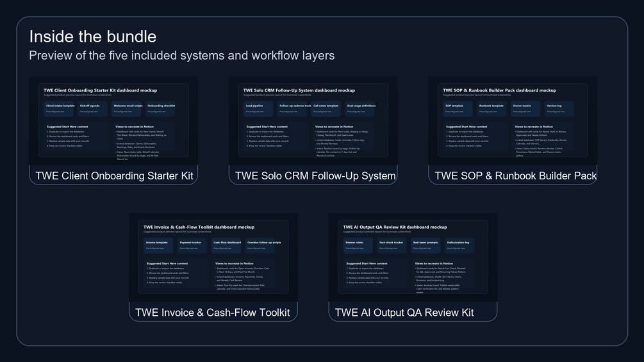Click the "Deal-stage definitions" card
644x362 pixels.
(359, 109)
